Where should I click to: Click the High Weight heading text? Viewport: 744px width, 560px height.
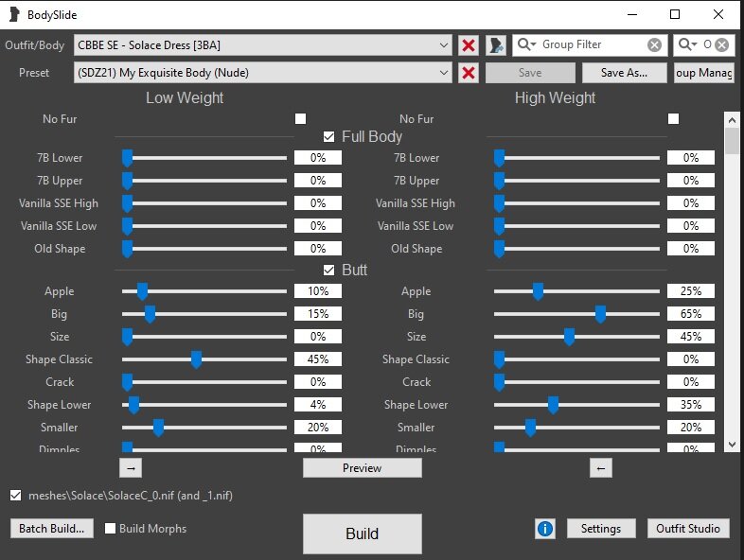tap(555, 97)
